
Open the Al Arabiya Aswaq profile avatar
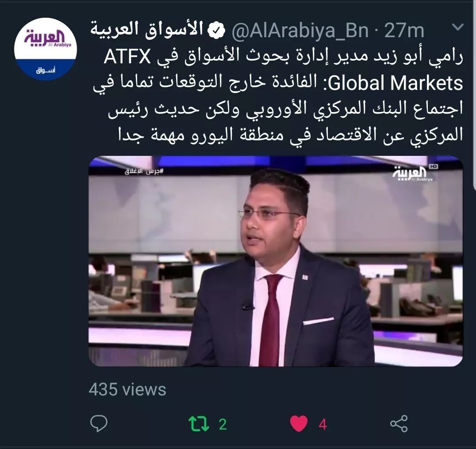click(x=46, y=49)
